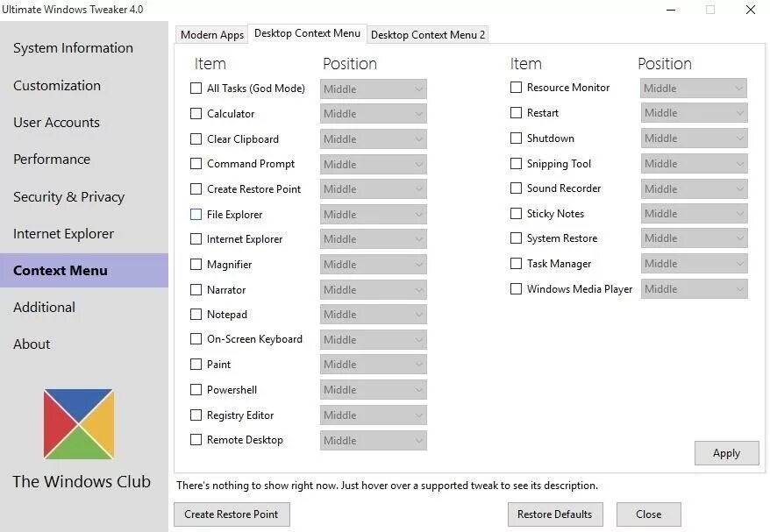Viewport: 770px width, 532px height.
Task: Tick the Command Prompt checkbox
Action: tap(196, 163)
